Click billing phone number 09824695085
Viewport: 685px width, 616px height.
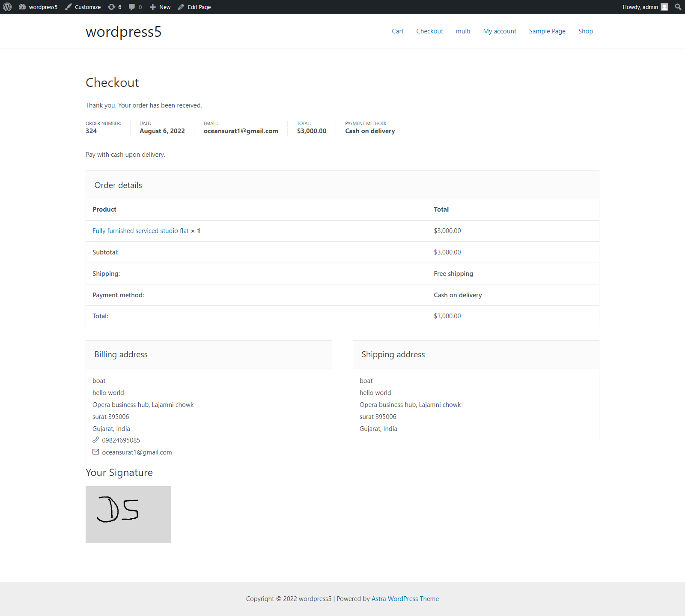coord(121,440)
